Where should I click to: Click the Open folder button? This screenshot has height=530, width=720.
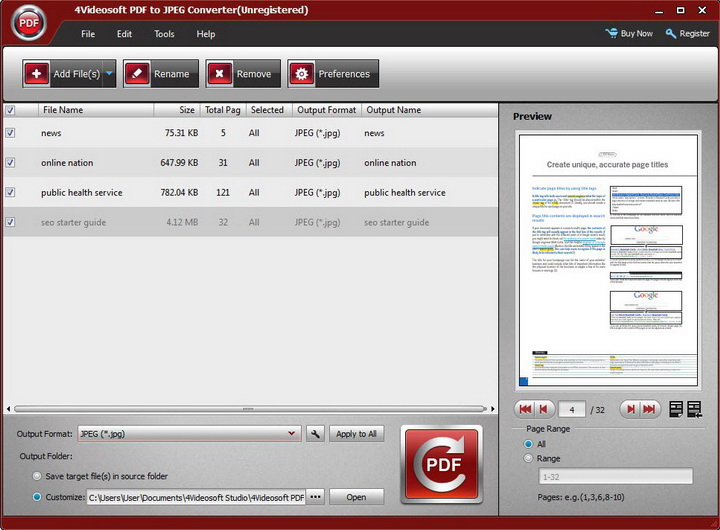[x=356, y=497]
